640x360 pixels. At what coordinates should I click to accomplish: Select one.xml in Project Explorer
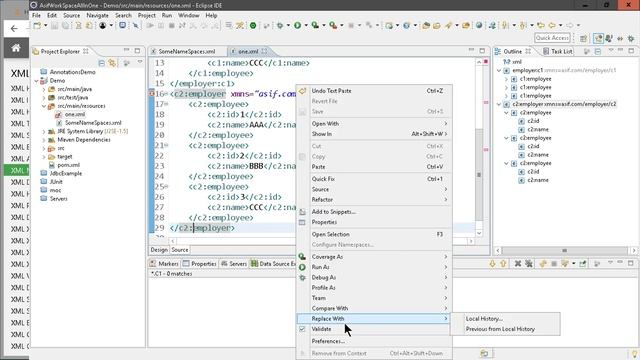coord(75,114)
